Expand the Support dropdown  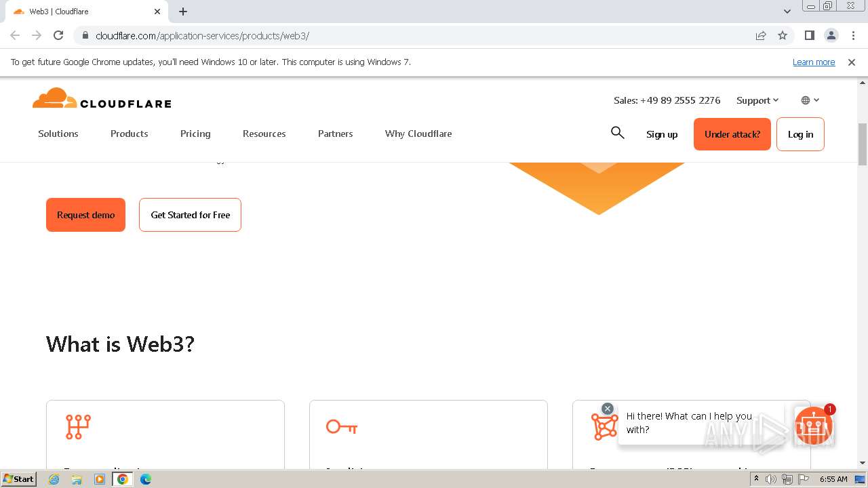(757, 100)
